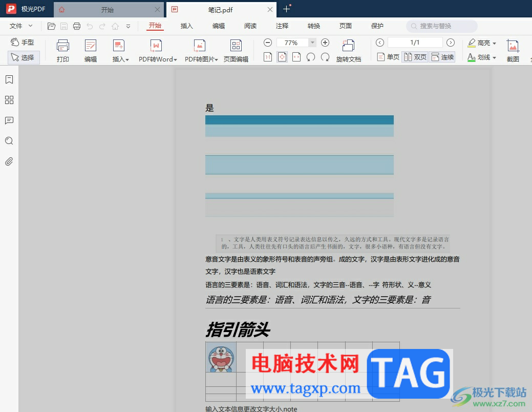Click the Print button in ribbon
The height and width of the screenshot is (412, 532).
[x=63, y=51]
